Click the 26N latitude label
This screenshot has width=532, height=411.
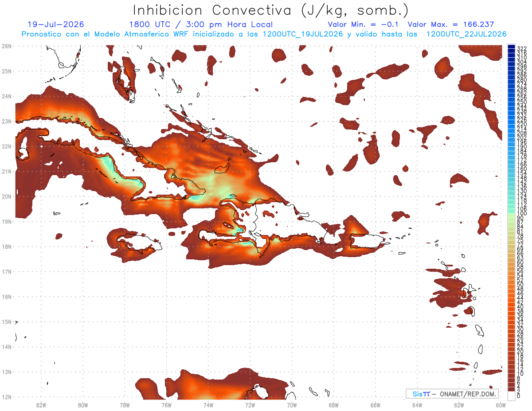pos(7,46)
